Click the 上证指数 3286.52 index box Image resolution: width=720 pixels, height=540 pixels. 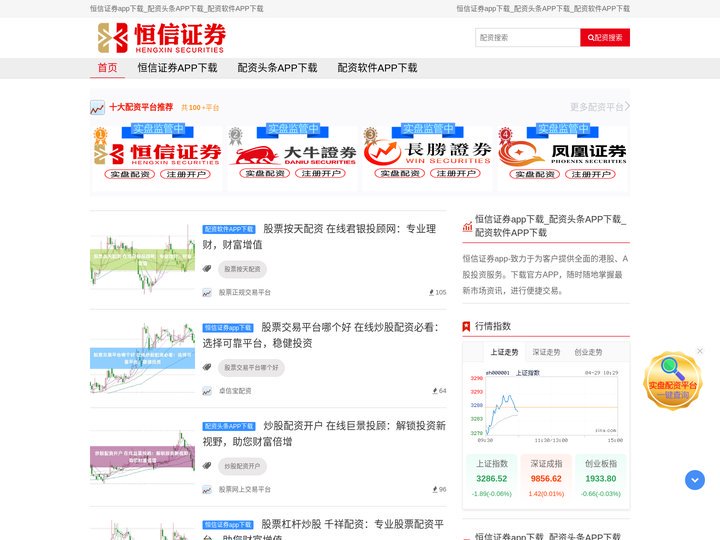pos(492,478)
